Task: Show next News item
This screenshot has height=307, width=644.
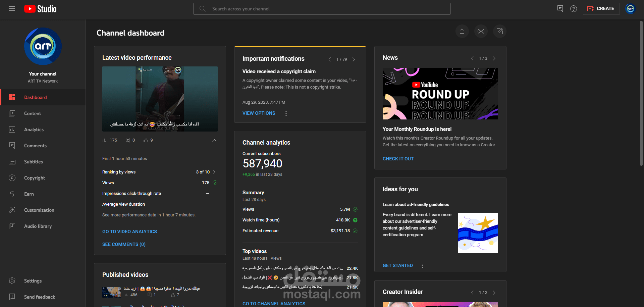Action: tap(494, 58)
